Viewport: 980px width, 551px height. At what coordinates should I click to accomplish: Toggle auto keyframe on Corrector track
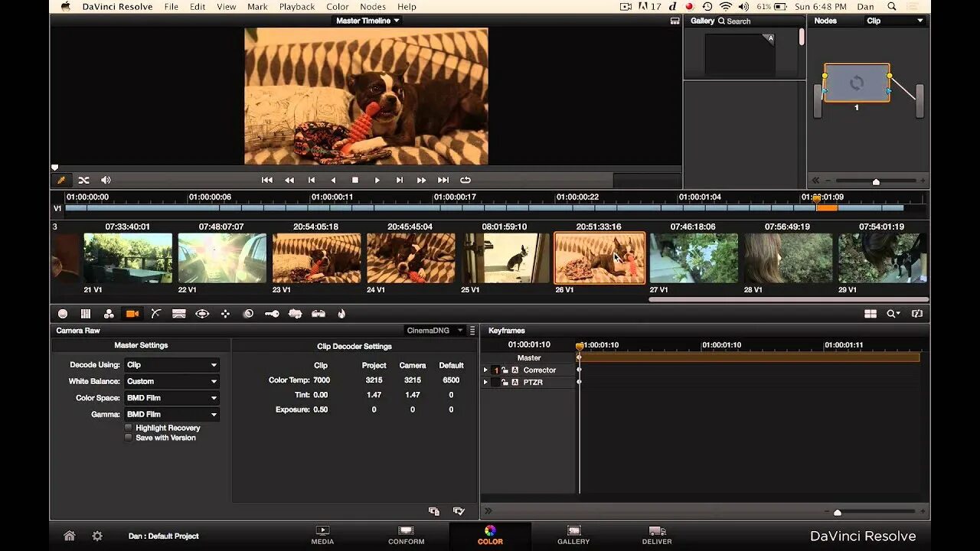tap(515, 370)
